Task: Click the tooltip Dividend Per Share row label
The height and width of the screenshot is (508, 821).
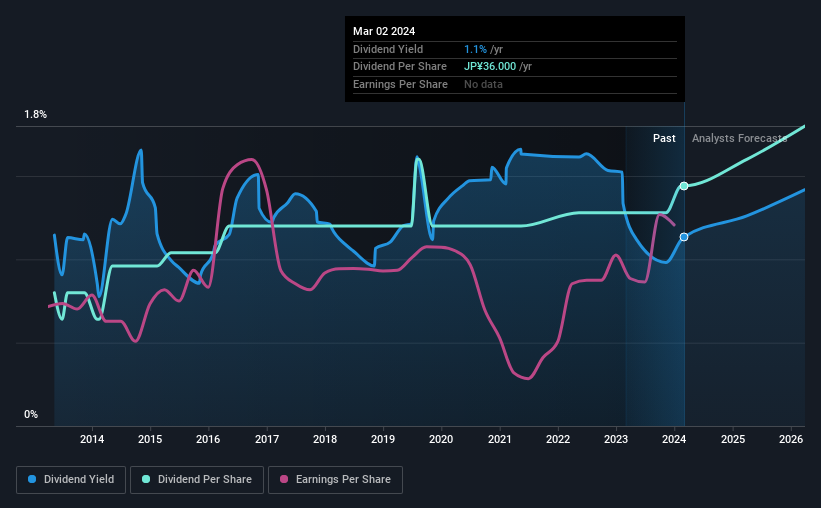Action: click(400, 67)
